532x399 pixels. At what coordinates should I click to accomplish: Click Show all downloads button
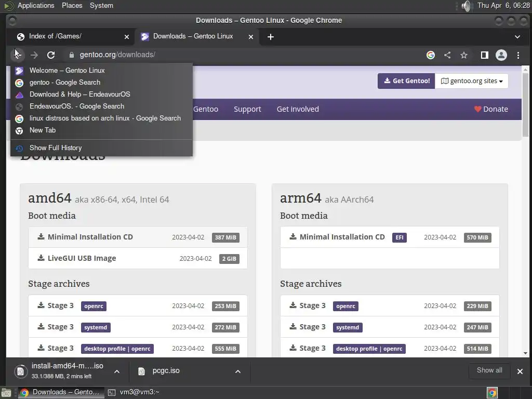tap(489, 370)
